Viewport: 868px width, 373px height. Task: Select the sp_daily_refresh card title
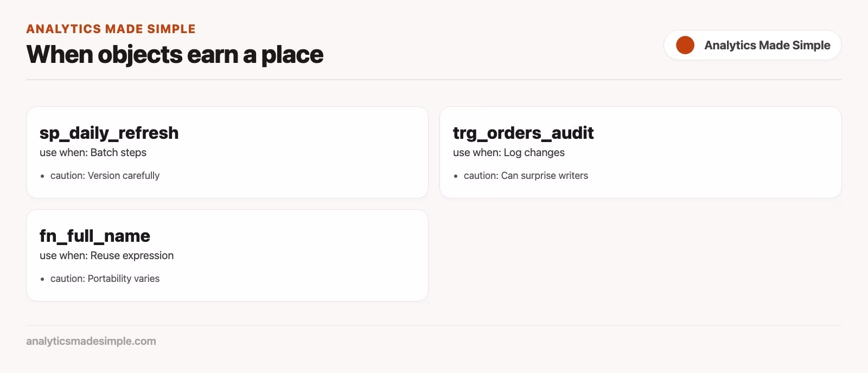click(x=109, y=133)
